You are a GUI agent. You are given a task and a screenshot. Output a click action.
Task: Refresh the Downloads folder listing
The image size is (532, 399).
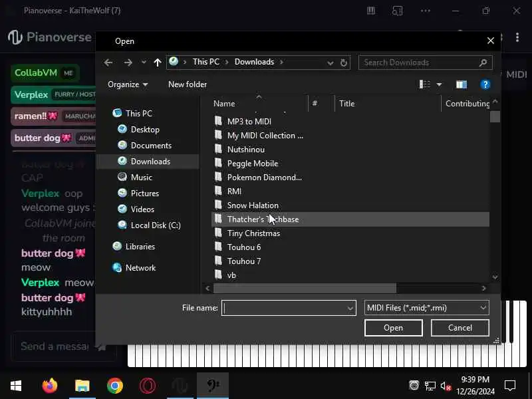344,63
